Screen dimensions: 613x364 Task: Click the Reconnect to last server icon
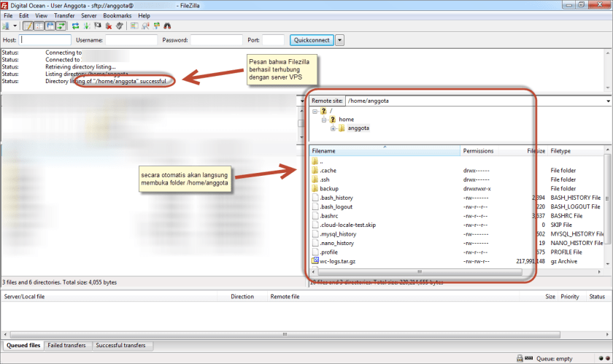pos(120,26)
